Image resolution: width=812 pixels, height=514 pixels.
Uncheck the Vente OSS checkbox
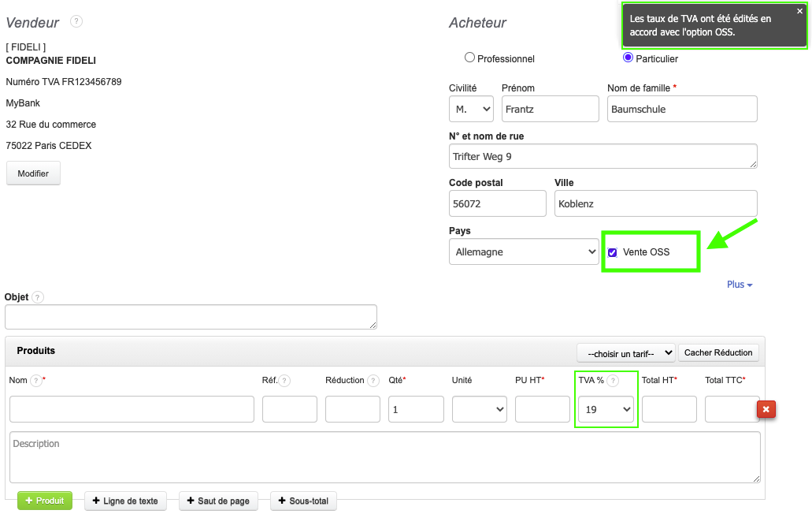coord(613,252)
